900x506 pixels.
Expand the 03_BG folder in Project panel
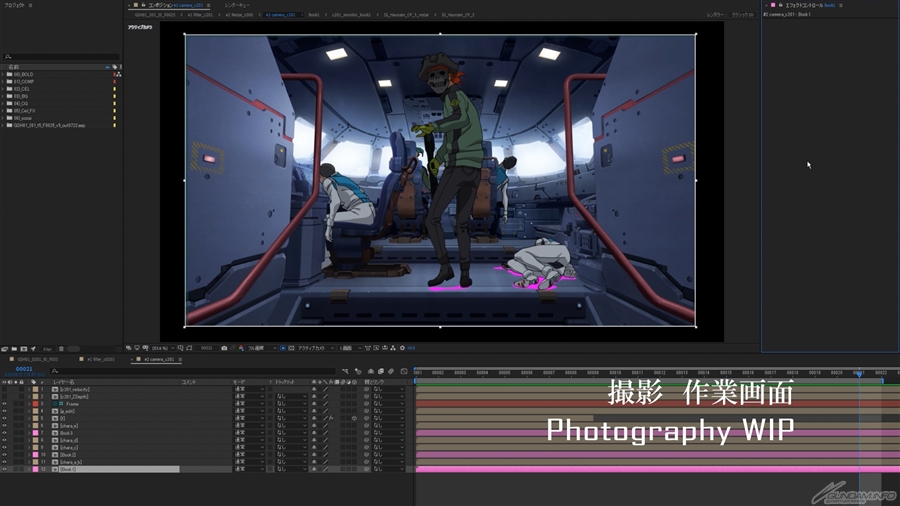3,96
